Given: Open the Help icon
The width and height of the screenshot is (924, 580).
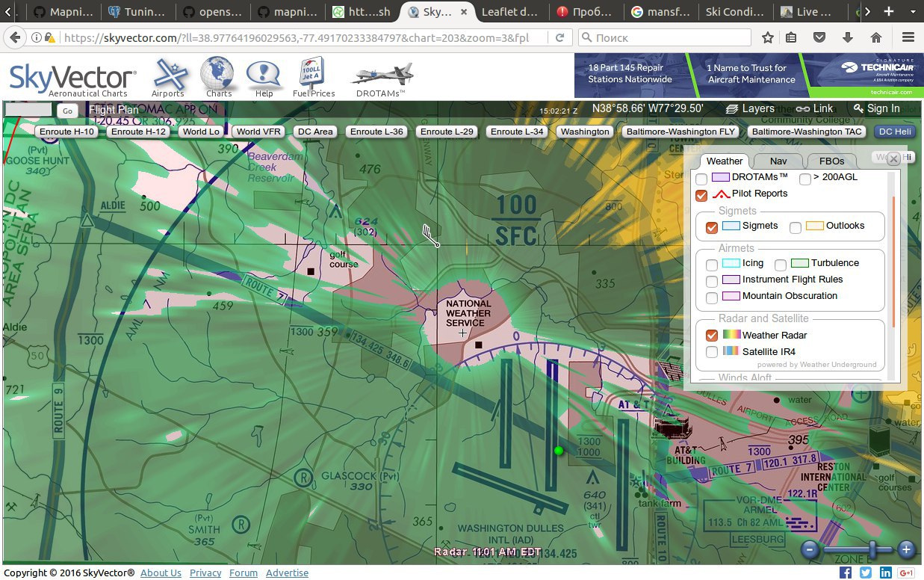Looking at the screenshot, I should coord(263,77).
